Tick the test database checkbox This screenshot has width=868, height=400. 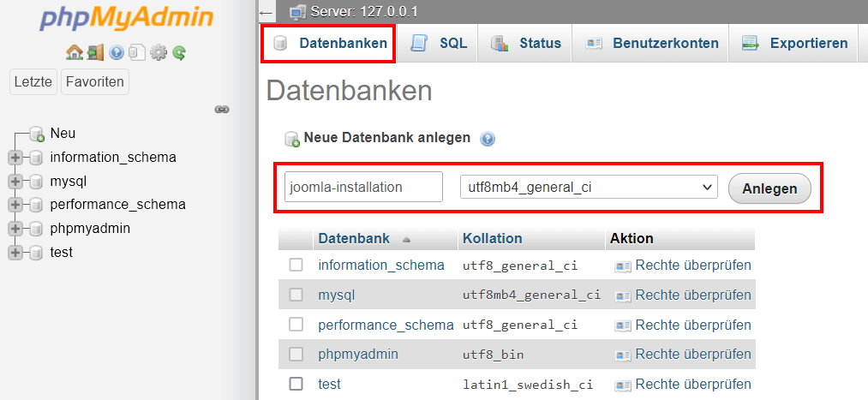(x=296, y=384)
